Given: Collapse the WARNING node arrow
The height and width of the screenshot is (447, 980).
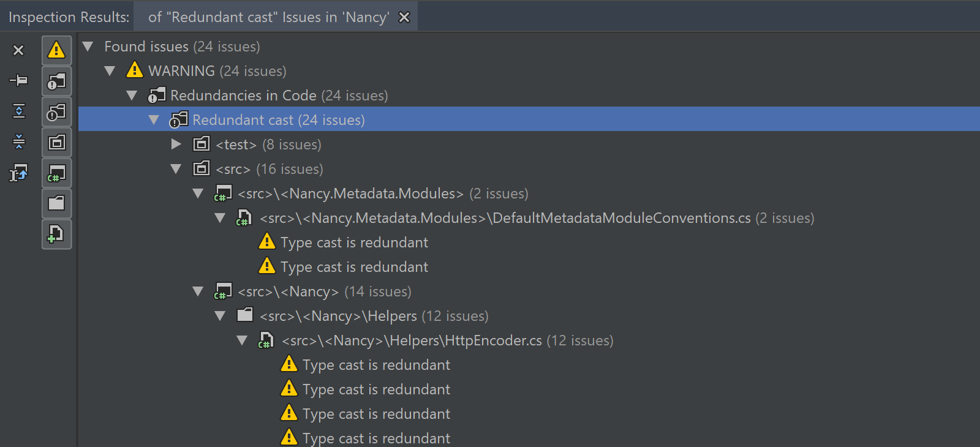Looking at the screenshot, I should click(110, 71).
